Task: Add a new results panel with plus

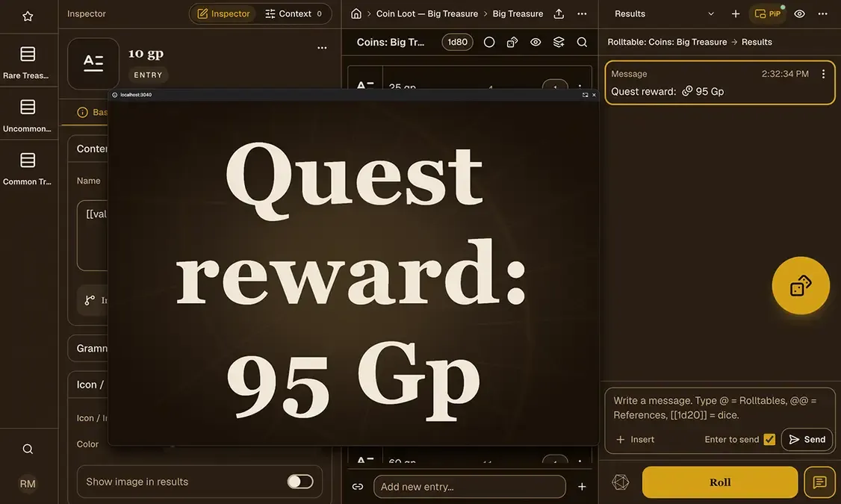Action: [736, 14]
